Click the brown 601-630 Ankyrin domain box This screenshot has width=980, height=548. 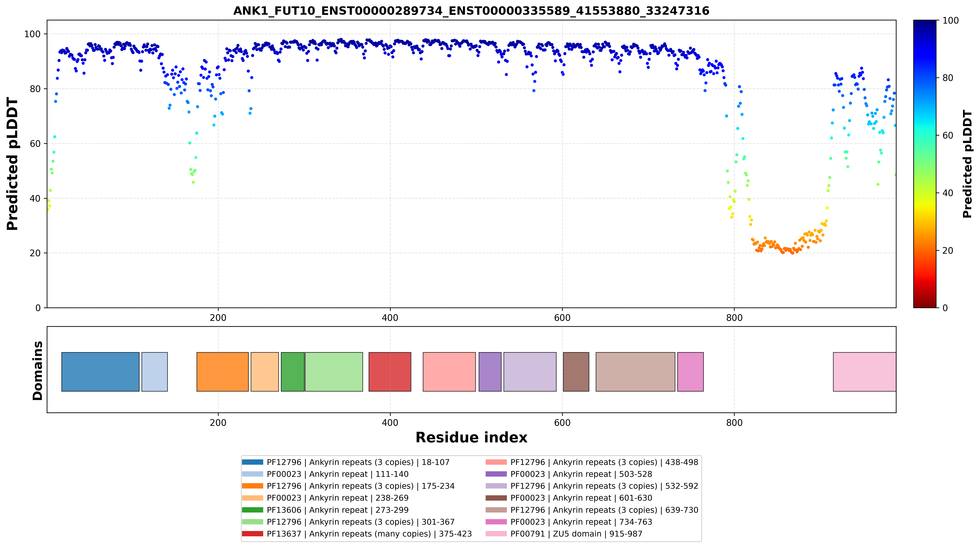point(576,372)
